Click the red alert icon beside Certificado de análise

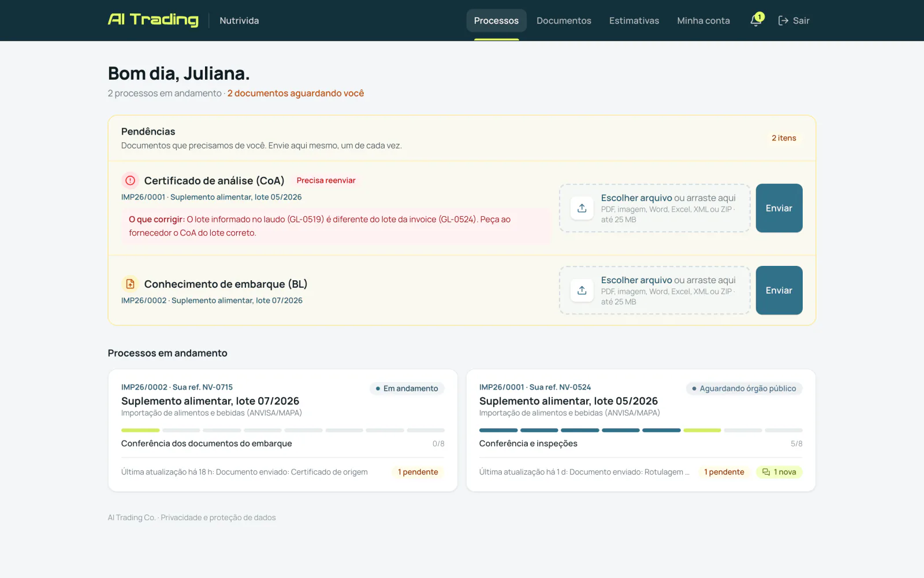[131, 181]
